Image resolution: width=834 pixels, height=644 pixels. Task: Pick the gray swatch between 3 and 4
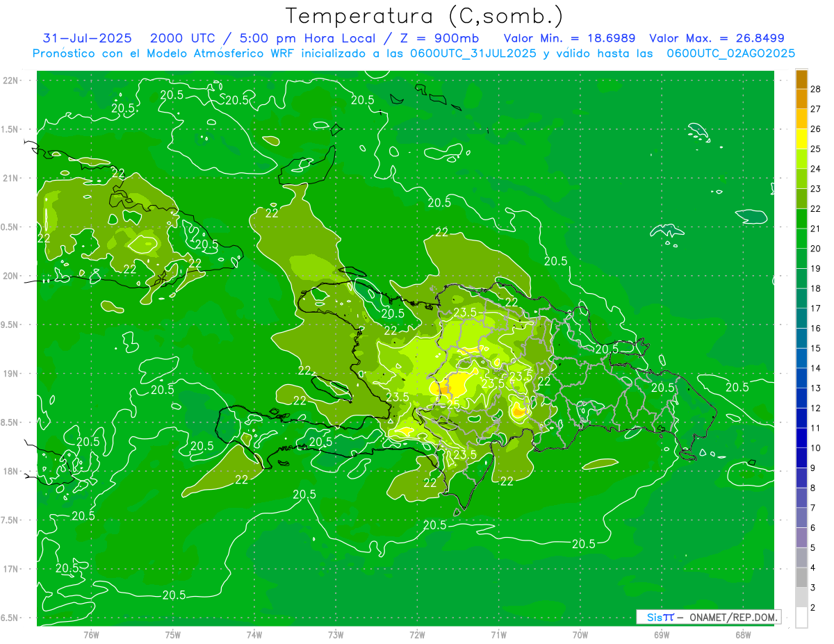coord(802,577)
